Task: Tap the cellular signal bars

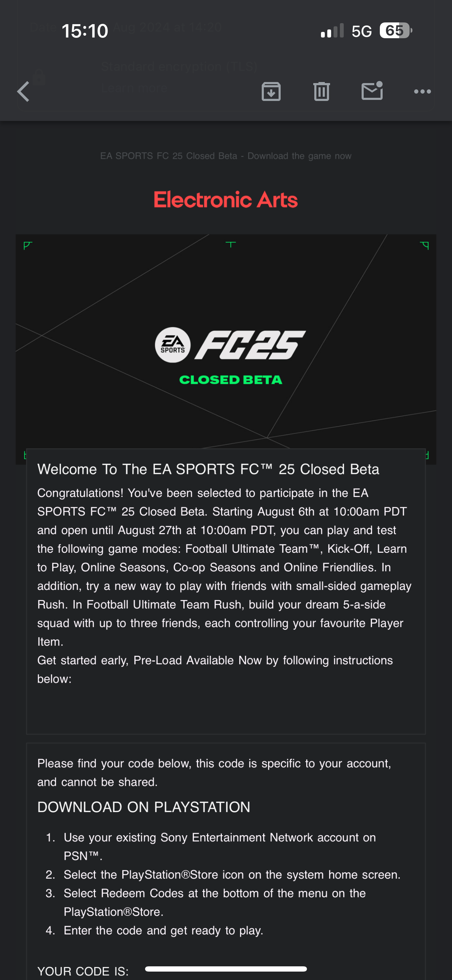Action: (x=332, y=31)
